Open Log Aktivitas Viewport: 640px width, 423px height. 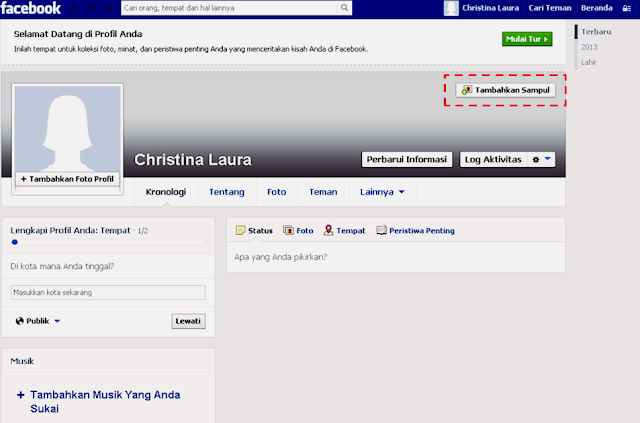(x=493, y=159)
